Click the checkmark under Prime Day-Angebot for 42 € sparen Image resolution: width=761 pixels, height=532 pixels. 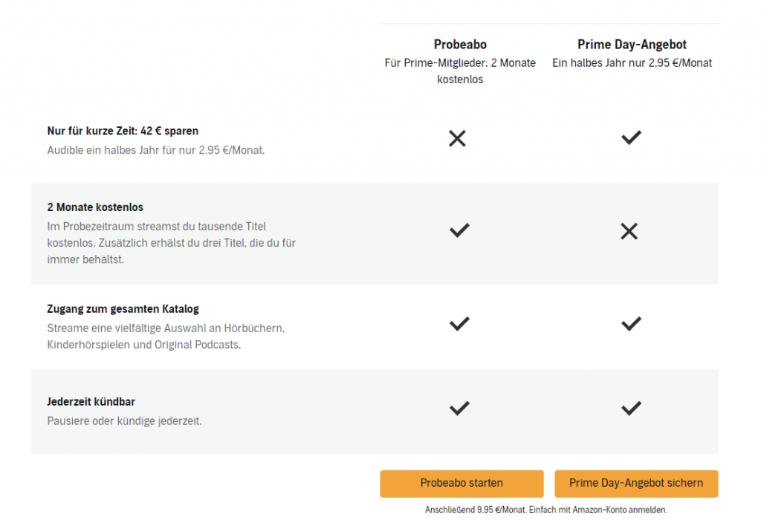(x=632, y=137)
